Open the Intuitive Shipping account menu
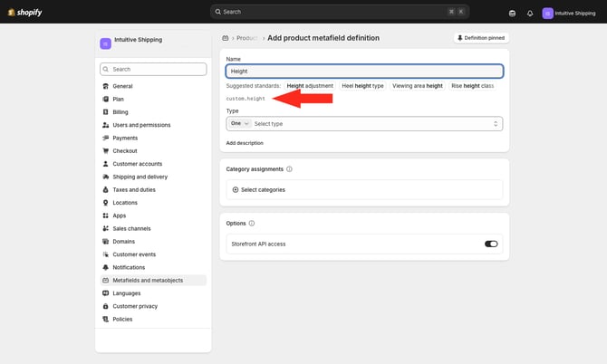This screenshot has width=607, height=364. point(569,13)
